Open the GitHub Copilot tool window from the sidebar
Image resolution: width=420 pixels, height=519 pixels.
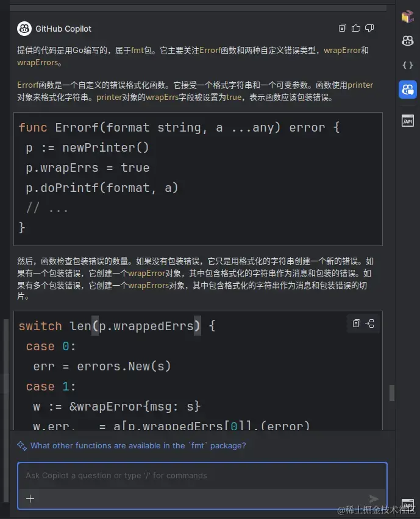[x=407, y=41]
